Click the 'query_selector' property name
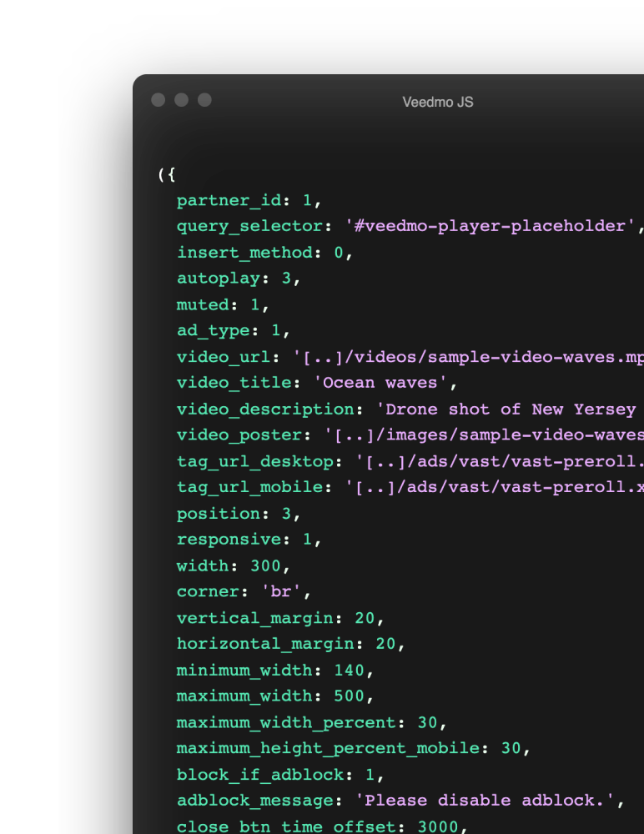644x834 pixels. click(249, 227)
